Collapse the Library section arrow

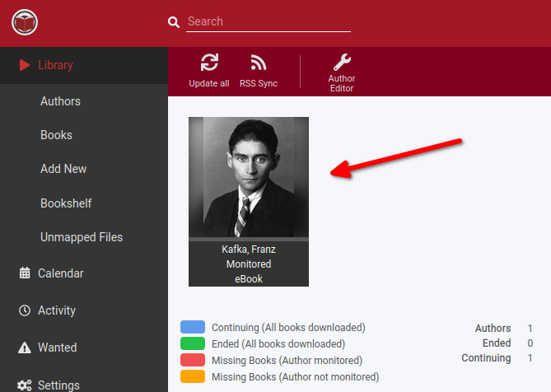click(24, 65)
